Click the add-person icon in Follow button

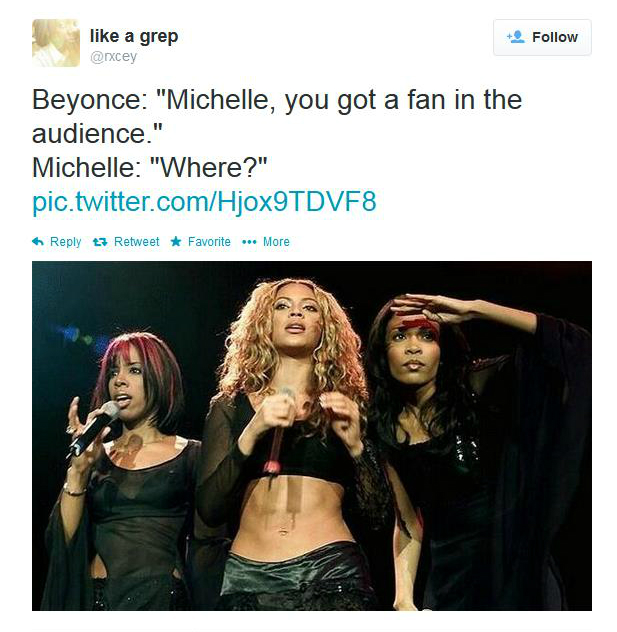click(515, 37)
